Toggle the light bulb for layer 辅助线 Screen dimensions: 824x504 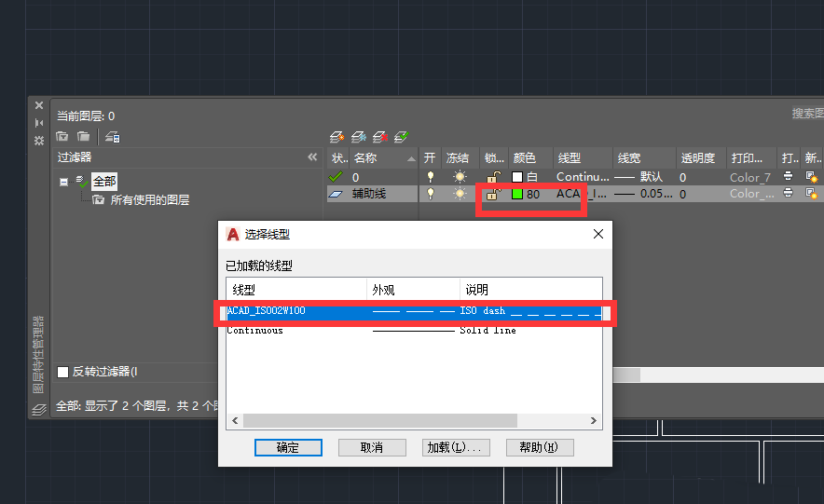click(431, 194)
